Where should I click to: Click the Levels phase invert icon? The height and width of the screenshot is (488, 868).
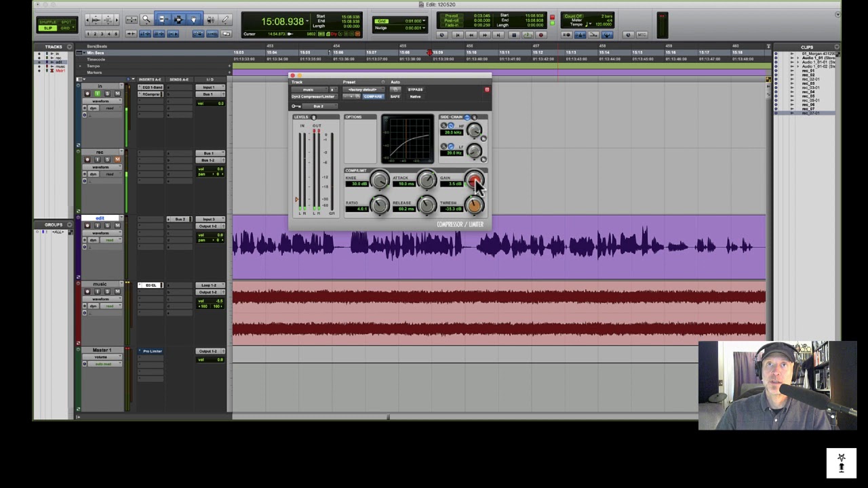(x=313, y=117)
